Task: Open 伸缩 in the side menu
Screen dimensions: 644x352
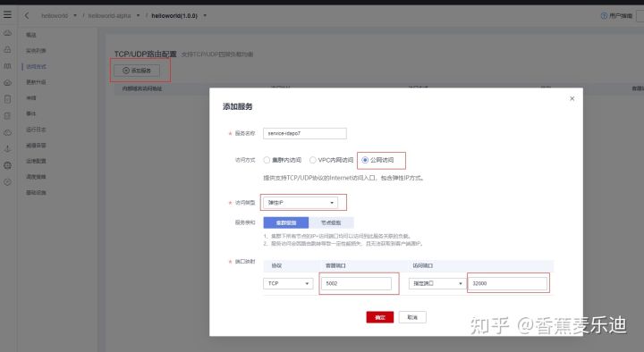Action: coord(31,98)
